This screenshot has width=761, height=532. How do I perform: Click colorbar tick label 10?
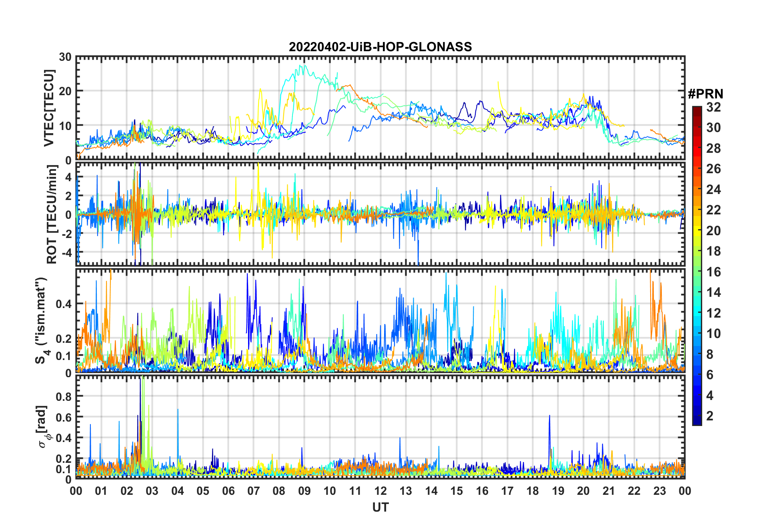click(x=713, y=333)
